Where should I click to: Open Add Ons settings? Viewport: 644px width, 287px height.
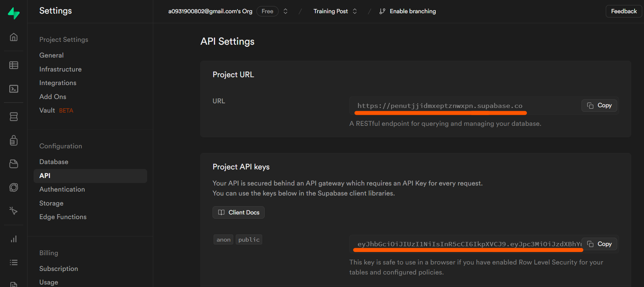tap(53, 97)
